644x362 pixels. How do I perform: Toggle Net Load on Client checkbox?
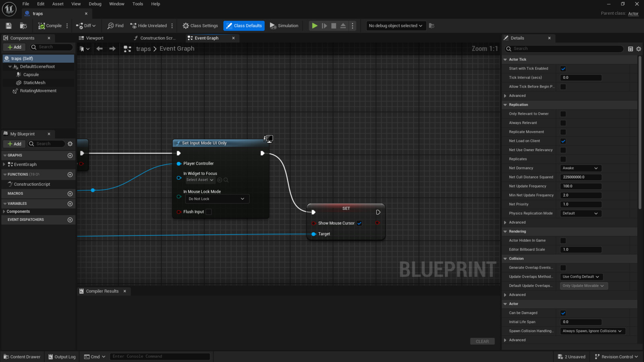click(563, 141)
